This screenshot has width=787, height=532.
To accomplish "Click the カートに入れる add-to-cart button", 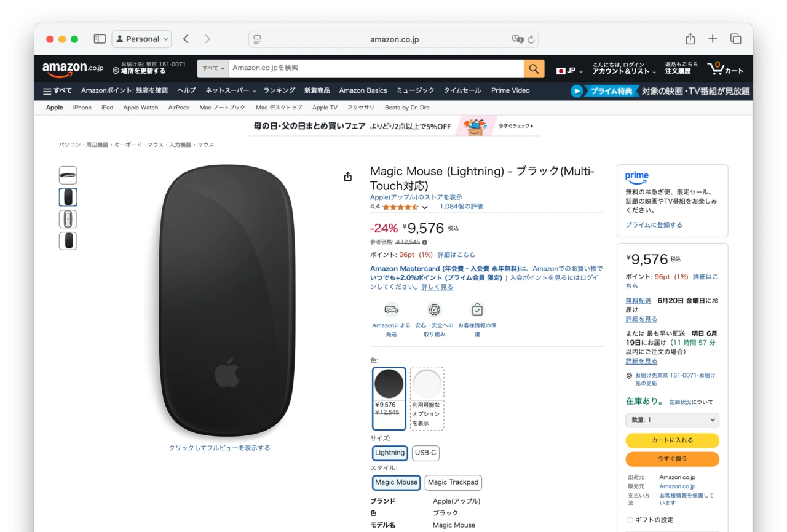I will [672, 440].
